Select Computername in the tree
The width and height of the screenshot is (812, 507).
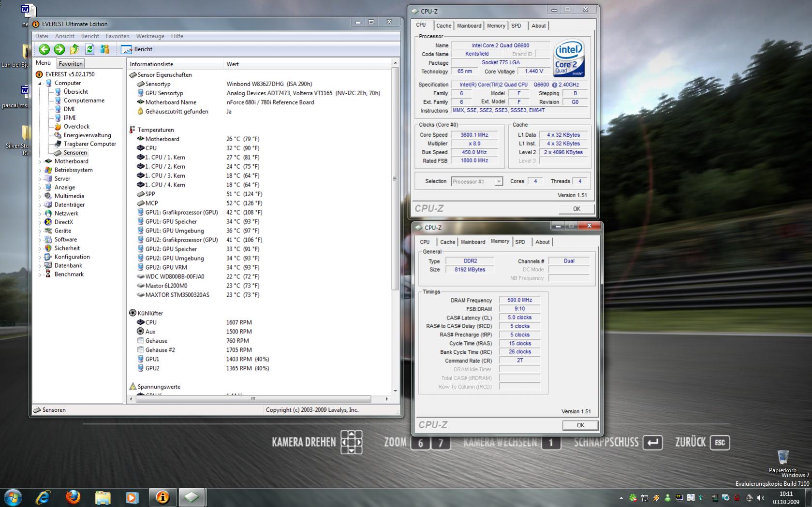click(84, 101)
